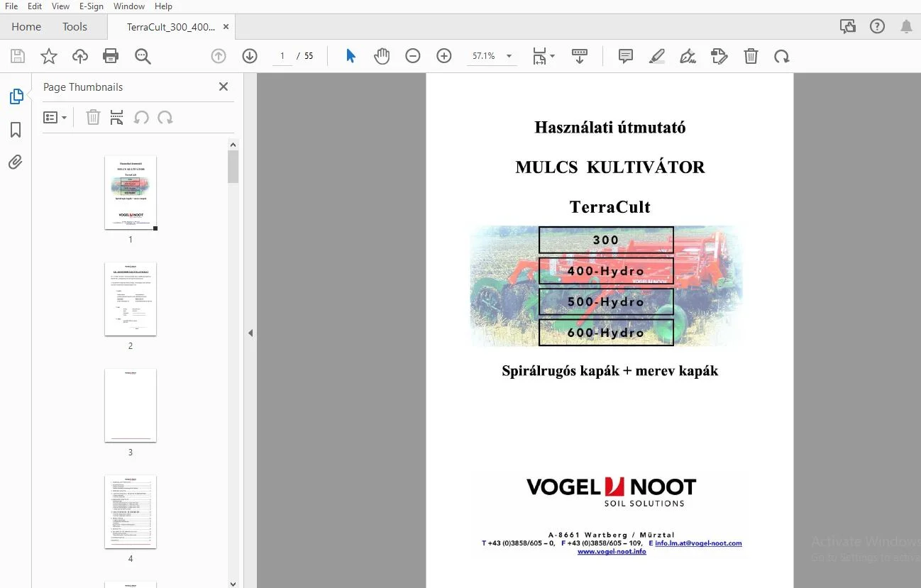Open the Attachments paperclip icon
The height and width of the screenshot is (588, 921).
16,162
